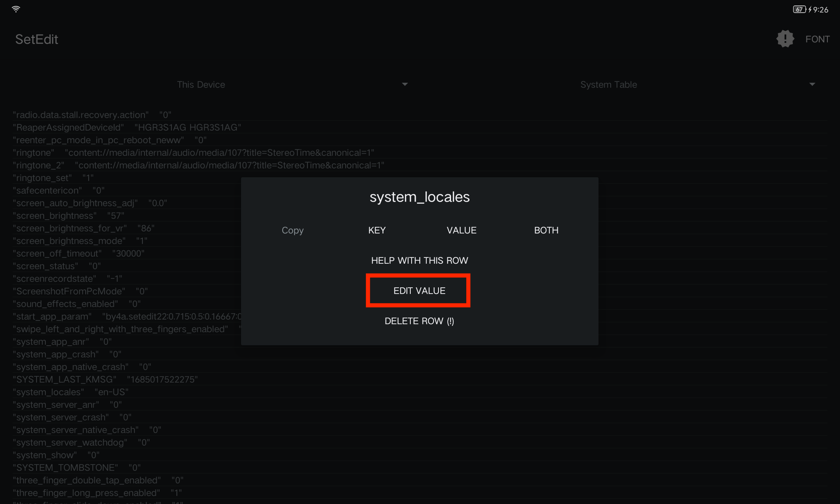
Task: Open the FONT option
Action: point(817,39)
